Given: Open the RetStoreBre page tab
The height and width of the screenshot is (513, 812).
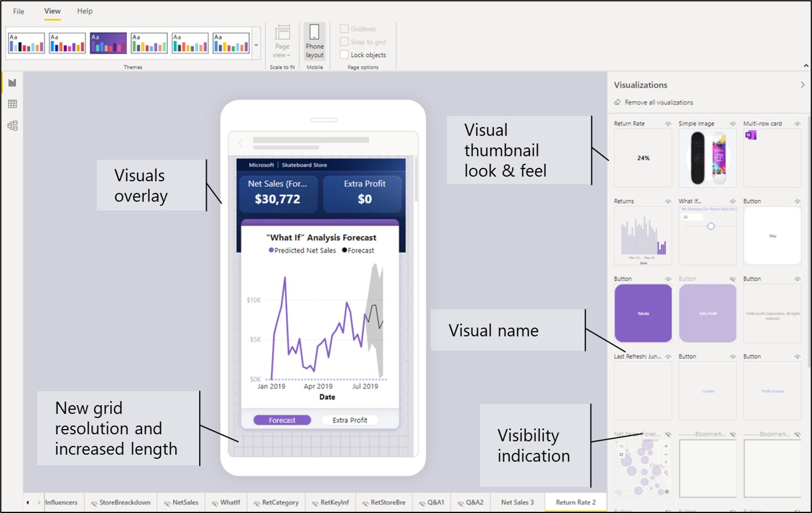Looking at the screenshot, I should coord(384,502).
